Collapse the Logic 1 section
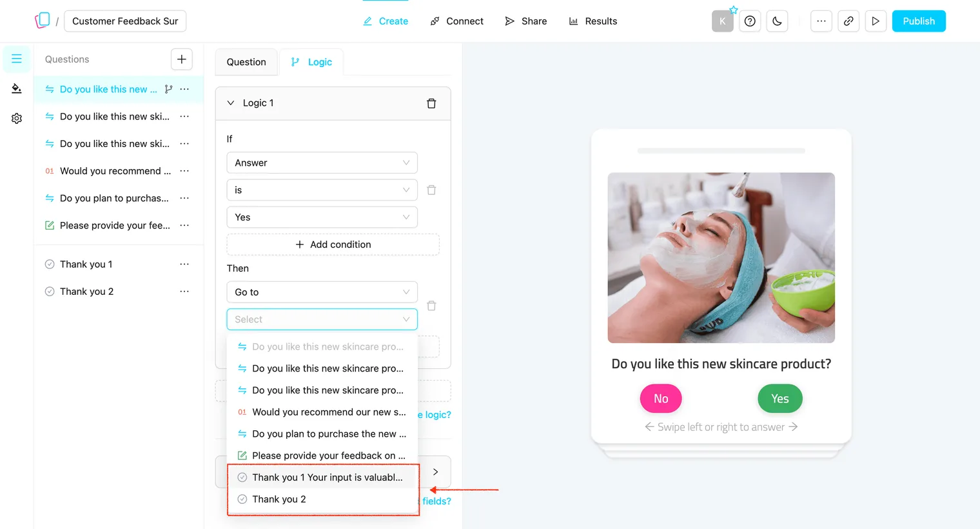The width and height of the screenshot is (980, 529). [231, 103]
